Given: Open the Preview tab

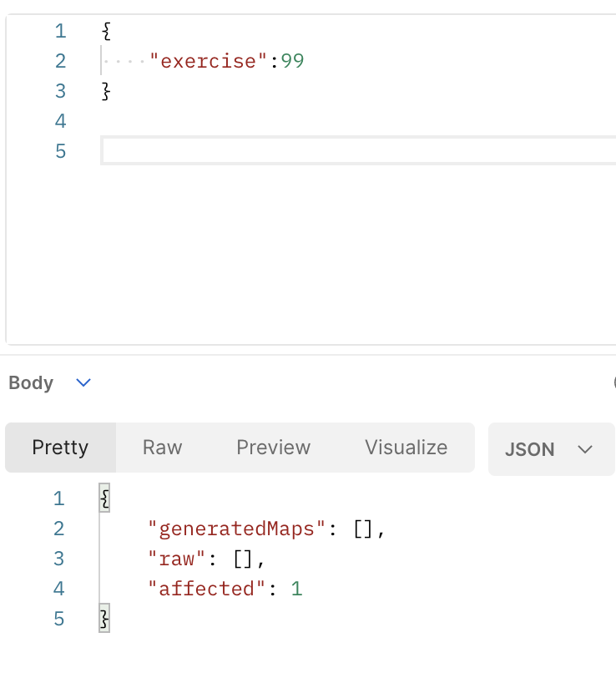Looking at the screenshot, I should (273, 448).
